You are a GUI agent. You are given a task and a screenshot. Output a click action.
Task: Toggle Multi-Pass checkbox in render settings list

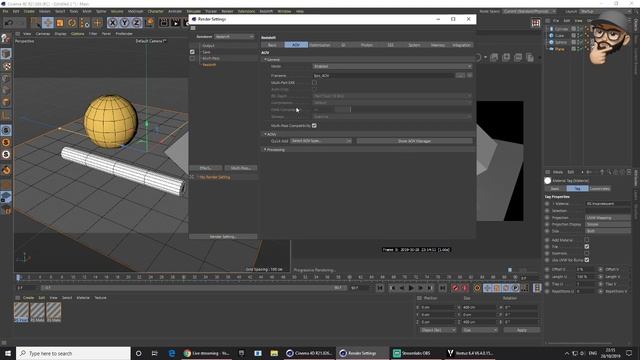(192, 58)
